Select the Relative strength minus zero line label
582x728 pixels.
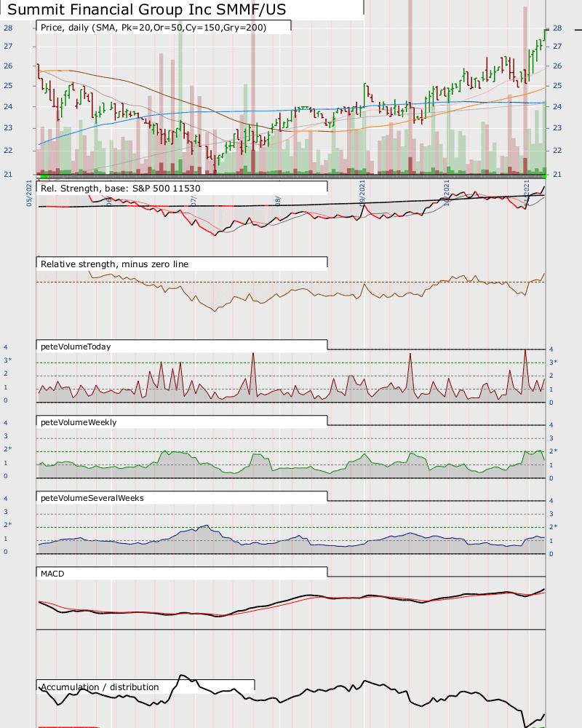[x=115, y=264]
